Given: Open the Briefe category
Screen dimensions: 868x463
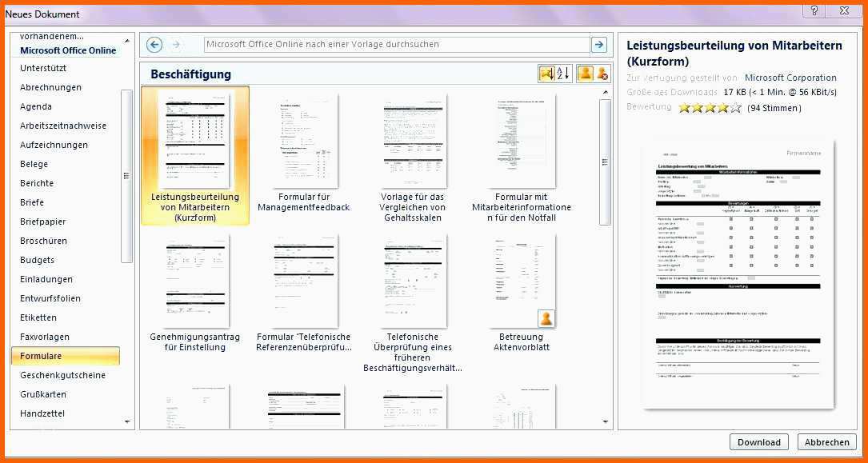Looking at the screenshot, I should 31,202.
